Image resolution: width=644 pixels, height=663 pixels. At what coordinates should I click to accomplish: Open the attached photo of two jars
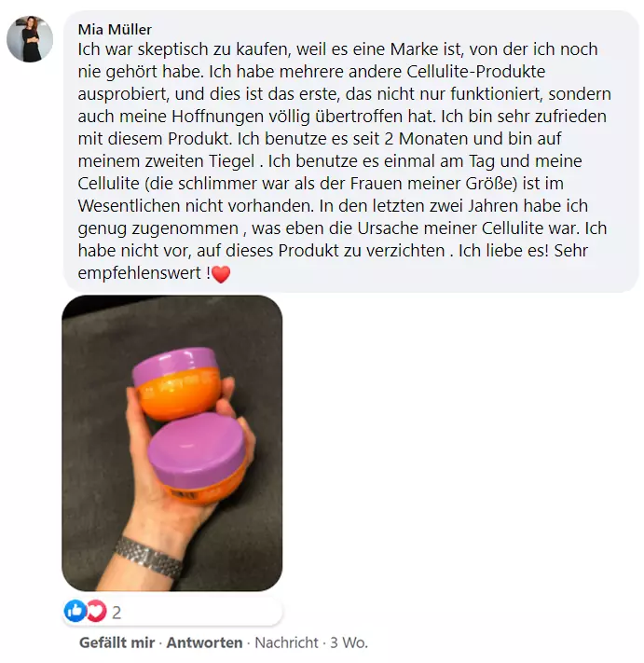pyautogui.click(x=172, y=443)
